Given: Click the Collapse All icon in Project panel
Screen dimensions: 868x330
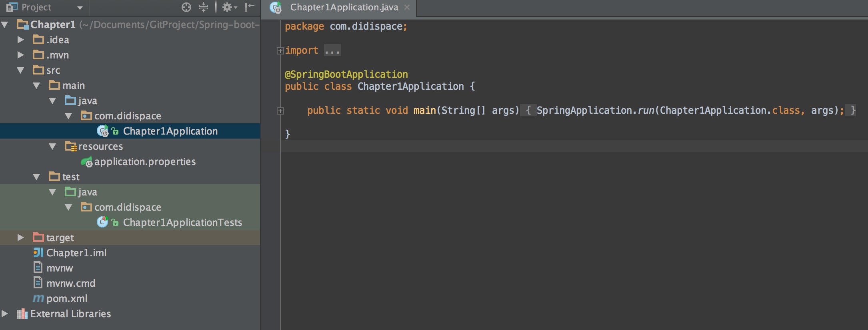Looking at the screenshot, I should click(x=204, y=7).
